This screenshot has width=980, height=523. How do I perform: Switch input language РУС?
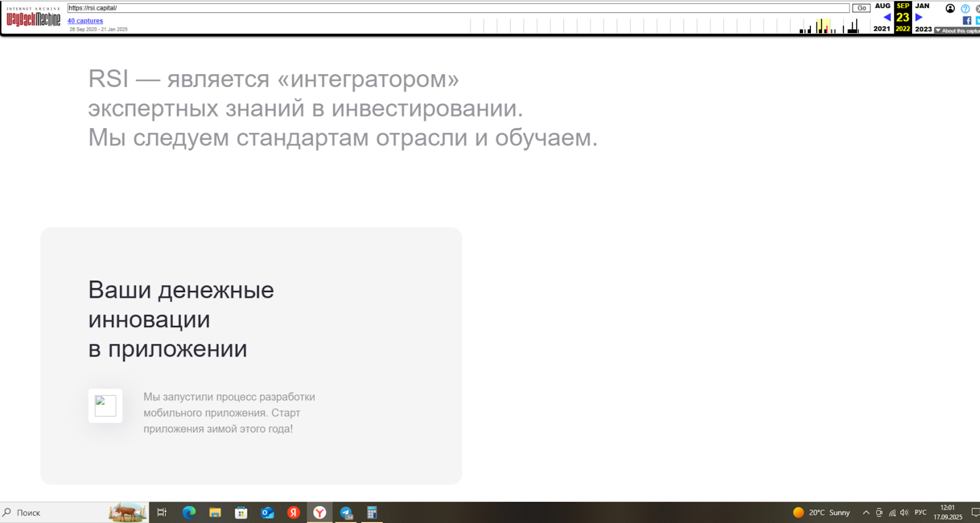click(921, 513)
